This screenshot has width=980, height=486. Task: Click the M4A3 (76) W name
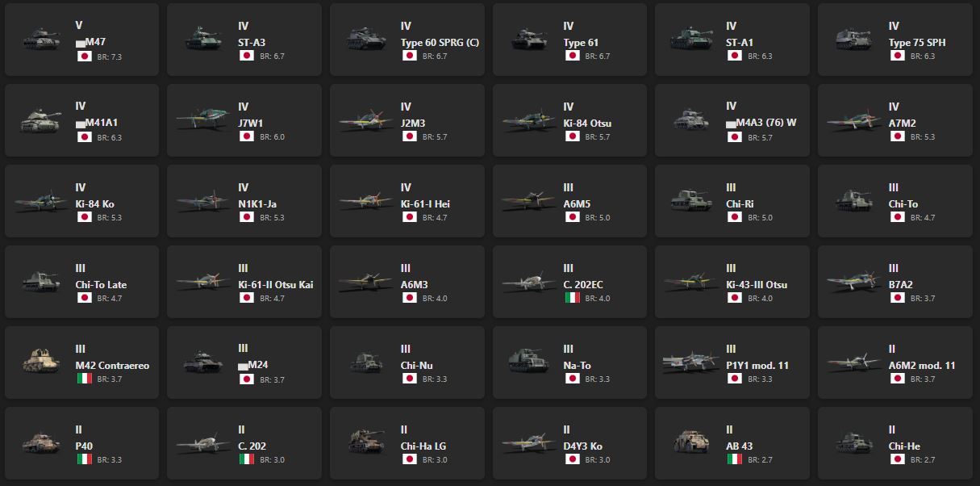pyautogui.click(x=767, y=124)
